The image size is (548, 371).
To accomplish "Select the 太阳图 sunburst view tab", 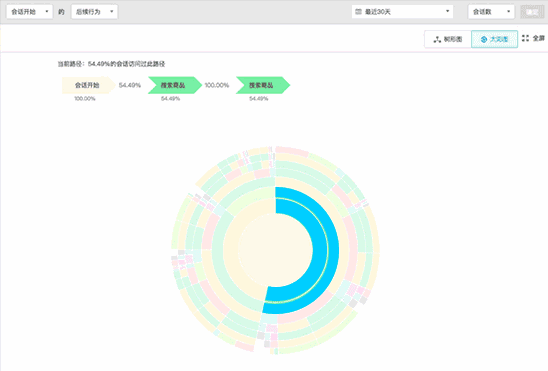I will pos(495,39).
